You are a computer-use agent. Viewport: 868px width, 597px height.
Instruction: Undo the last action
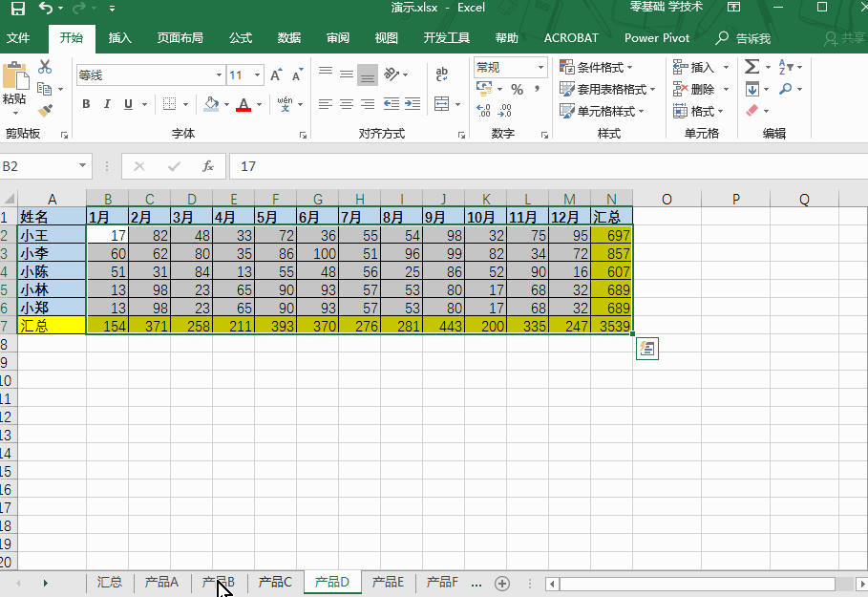[x=46, y=9]
